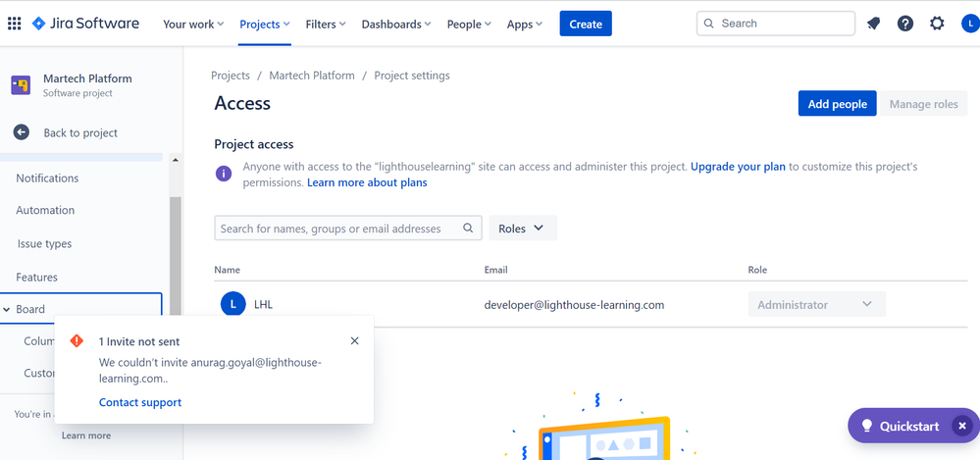Click Back to project link

tap(80, 132)
